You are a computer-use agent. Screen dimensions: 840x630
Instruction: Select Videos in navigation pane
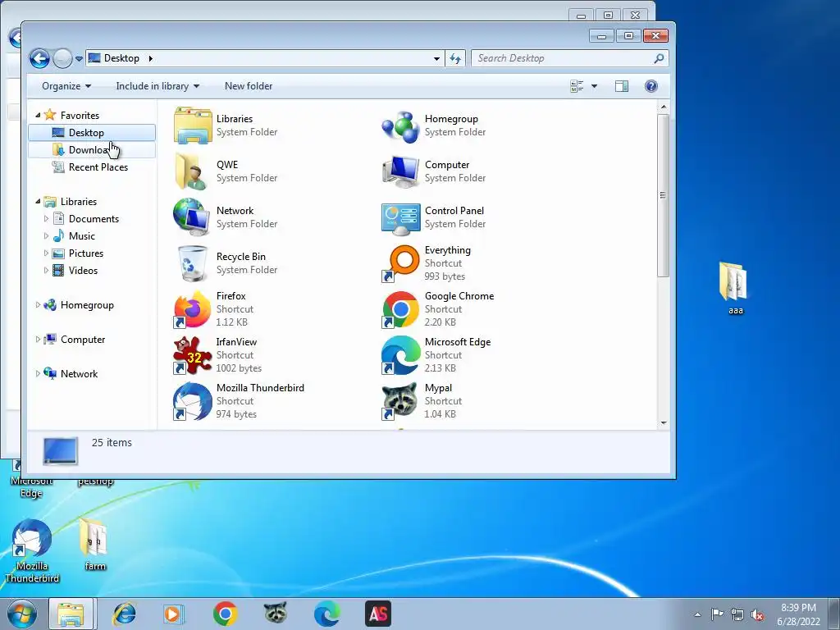point(83,271)
